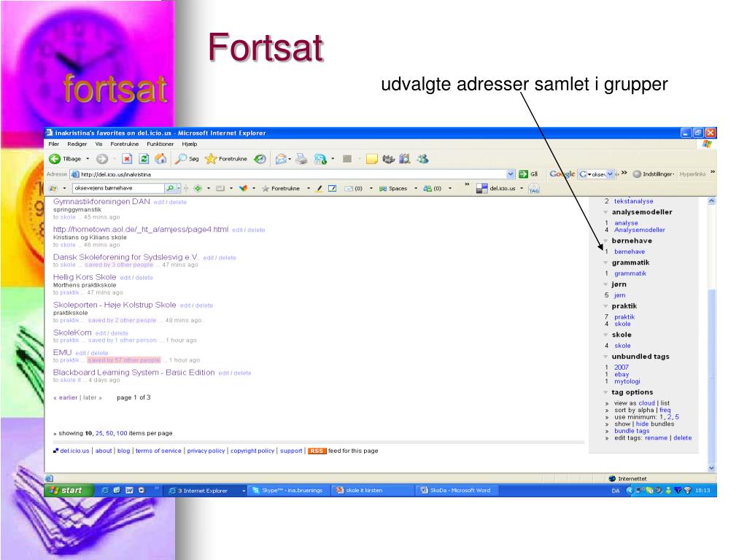747x560 pixels.
Task: Switch to Skype taskbar button
Action: [x=288, y=490]
